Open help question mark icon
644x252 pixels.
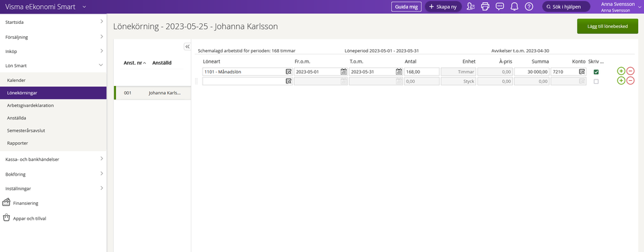529,6
